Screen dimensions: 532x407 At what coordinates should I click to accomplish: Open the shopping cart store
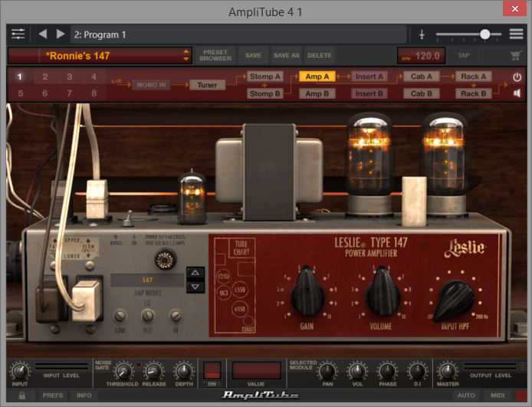[x=516, y=56]
